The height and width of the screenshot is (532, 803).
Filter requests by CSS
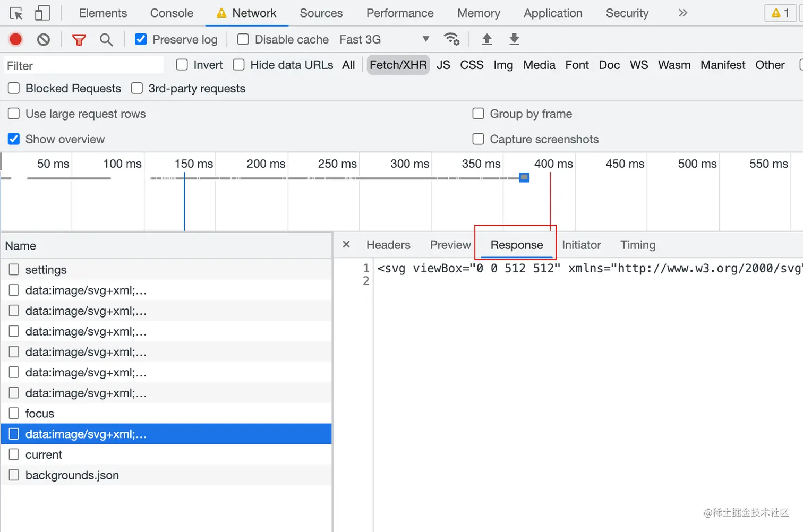click(x=472, y=65)
